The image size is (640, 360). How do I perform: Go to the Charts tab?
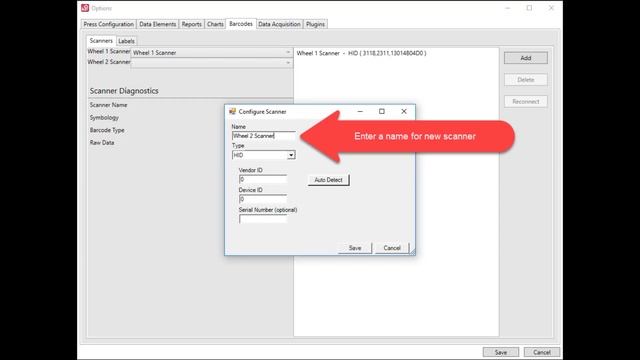[215, 24]
